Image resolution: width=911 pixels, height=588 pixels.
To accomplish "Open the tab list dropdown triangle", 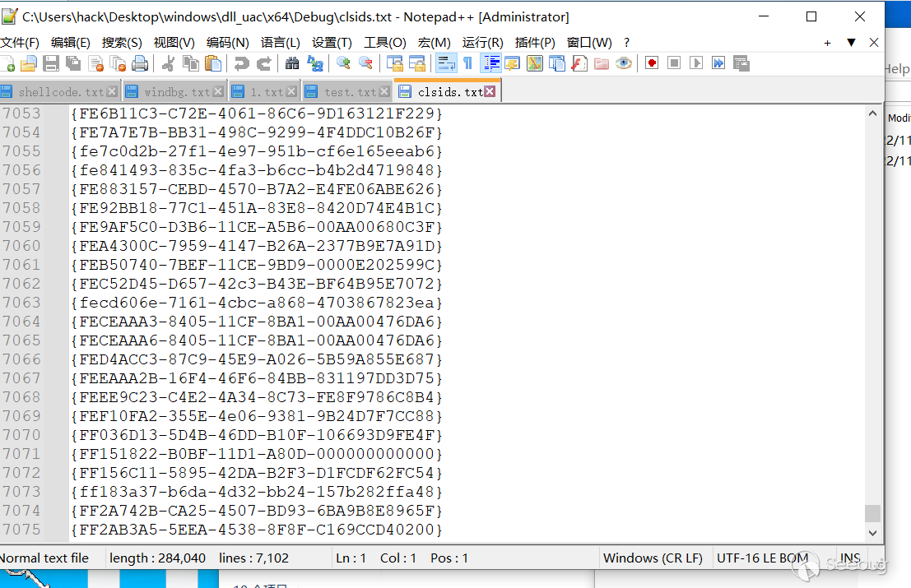I will tap(851, 43).
